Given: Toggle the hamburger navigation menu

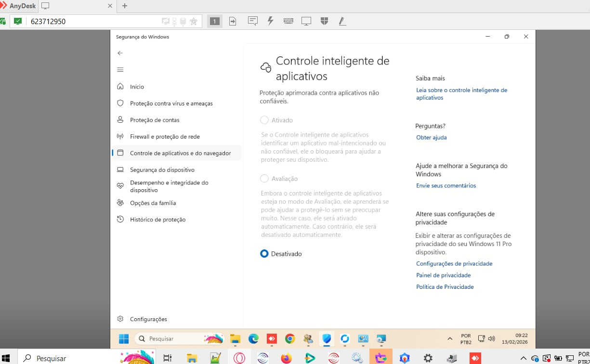Looking at the screenshot, I should tap(120, 70).
